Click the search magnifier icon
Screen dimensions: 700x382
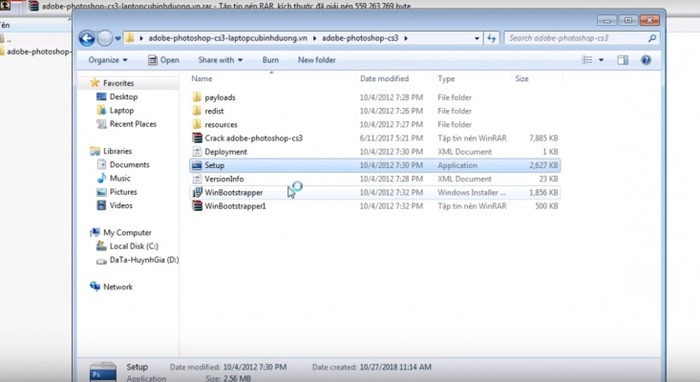[x=652, y=38]
